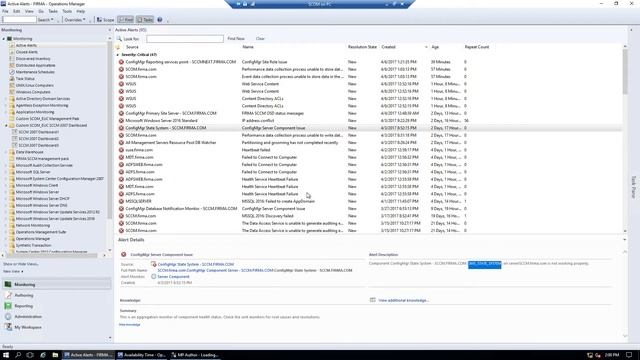
Task: Click View additional knowledge link
Action: (403, 300)
